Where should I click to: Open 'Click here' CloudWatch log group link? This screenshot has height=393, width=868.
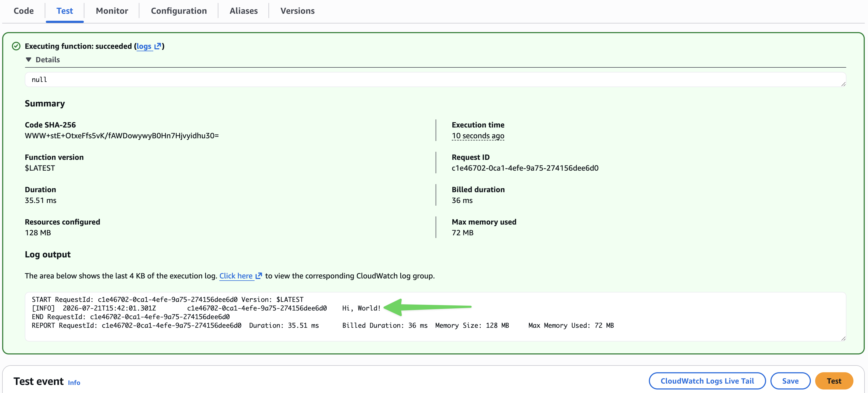point(236,276)
